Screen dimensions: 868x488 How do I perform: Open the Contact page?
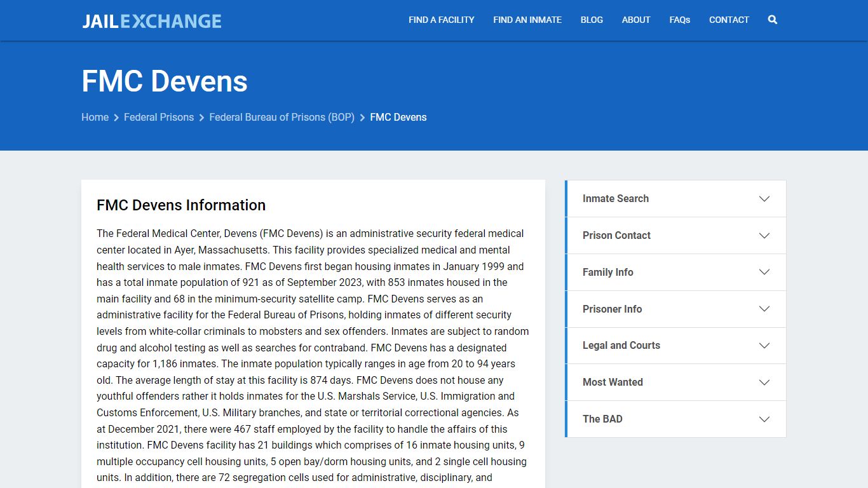point(729,20)
